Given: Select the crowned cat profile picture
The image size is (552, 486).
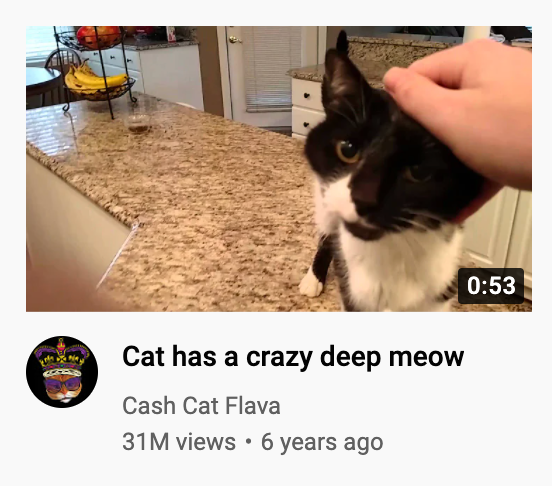Looking at the screenshot, I should [x=62, y=372].
